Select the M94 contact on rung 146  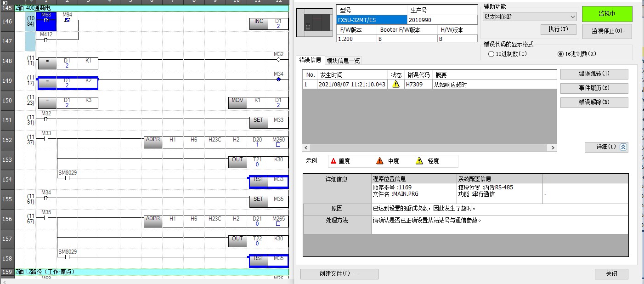click(68, 20)
